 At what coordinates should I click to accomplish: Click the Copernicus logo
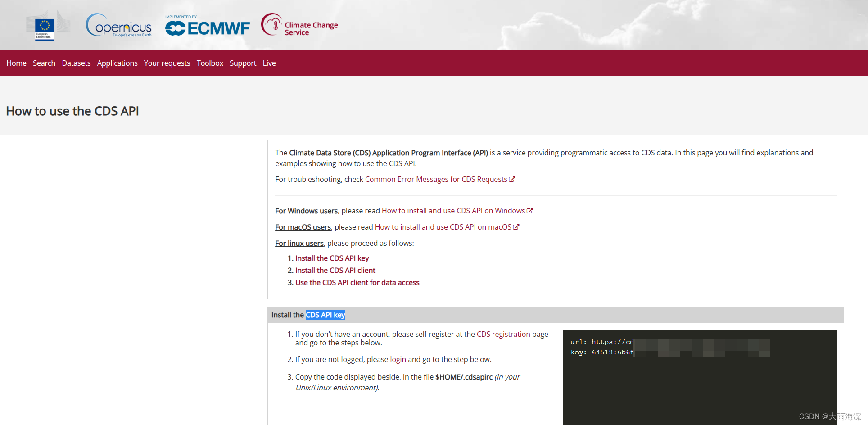pos(118,26)
